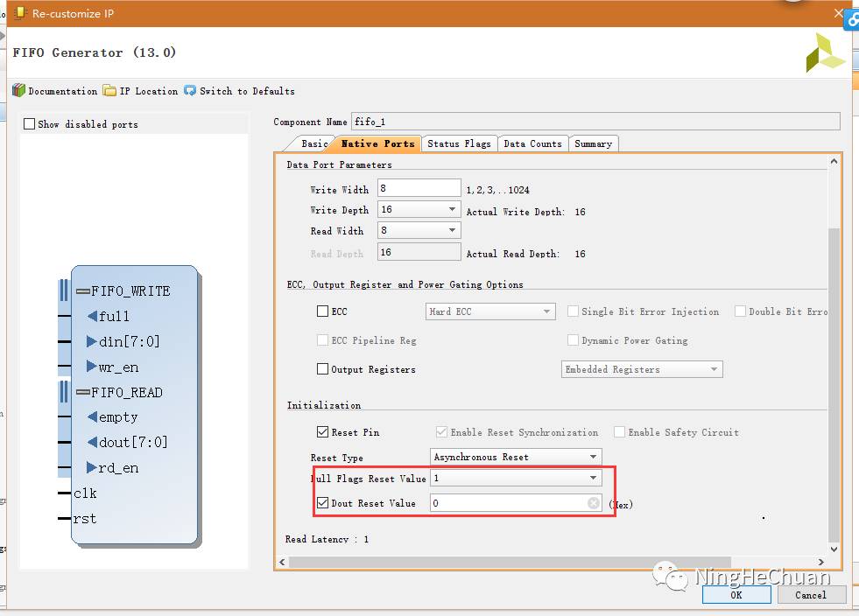This screenshot has width=859, height=616.
Task: Click the Switch to Defaults icon
Action: 190,91
